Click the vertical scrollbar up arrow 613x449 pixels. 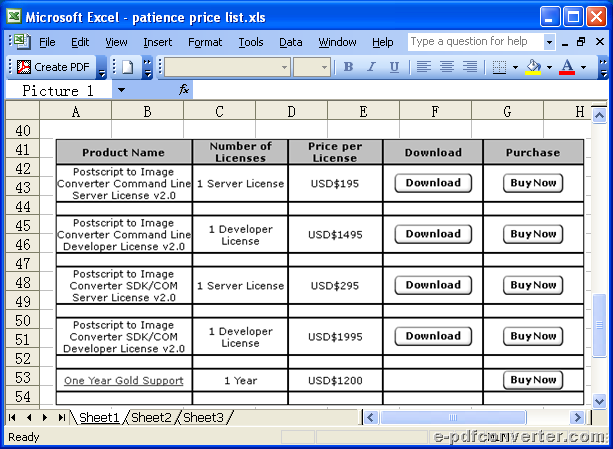pos(599,115)
